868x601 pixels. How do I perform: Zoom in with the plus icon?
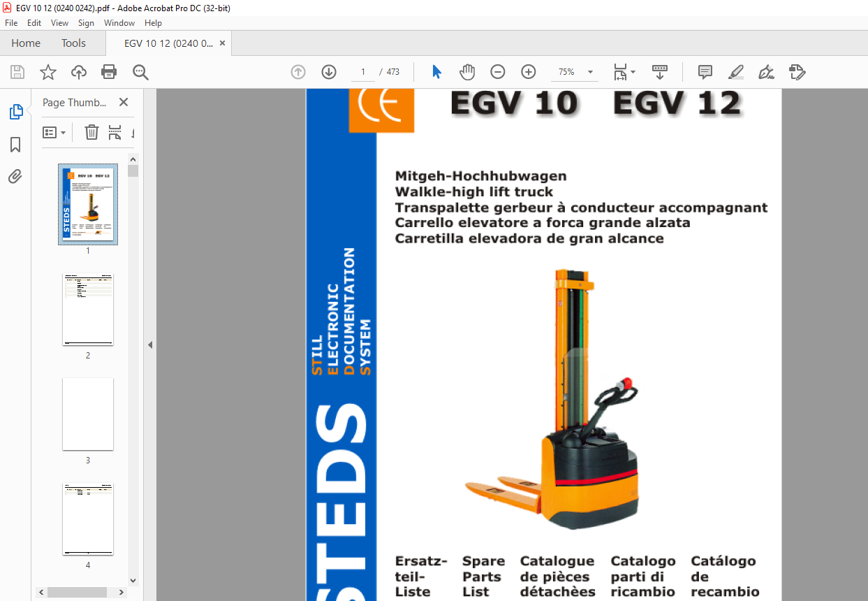pyautogui.click(x=529, y=72)
